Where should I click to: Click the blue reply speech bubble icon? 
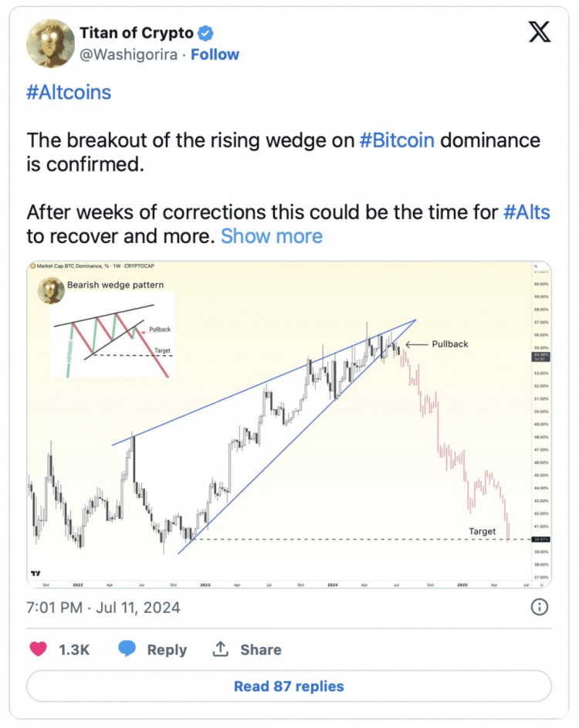pyautogui.click(x=127, y=649)
